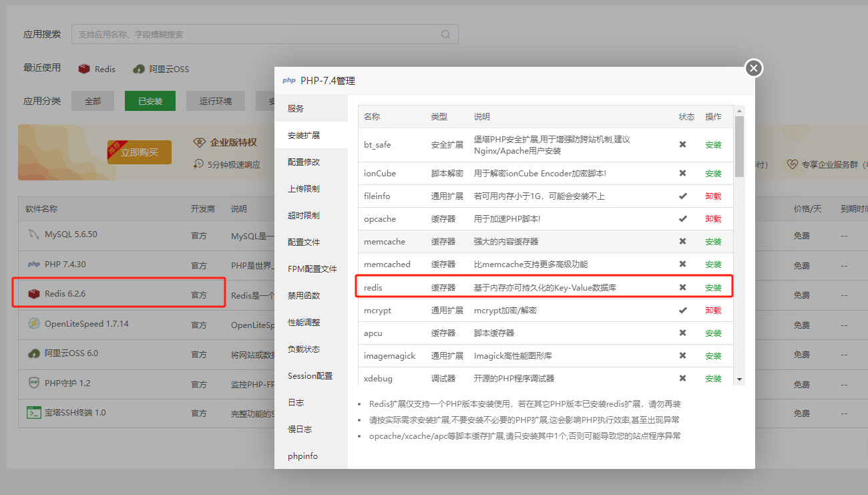This screenshot has width=868, height=495.
Task: Click the PHP守护 1.2 shield icon
Action: [33, 383]
